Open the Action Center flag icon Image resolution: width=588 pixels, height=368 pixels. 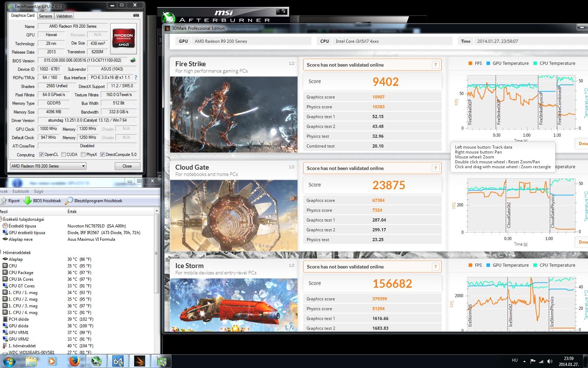click(x=533, y=361)
